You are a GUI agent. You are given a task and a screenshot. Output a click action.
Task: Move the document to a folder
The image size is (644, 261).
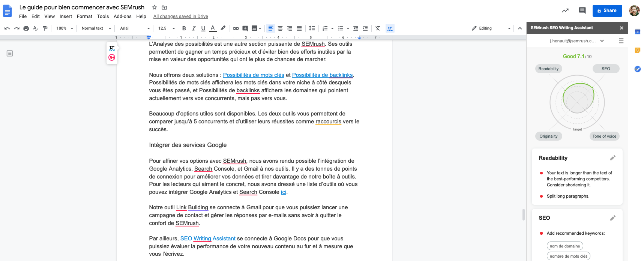(164, 7)
